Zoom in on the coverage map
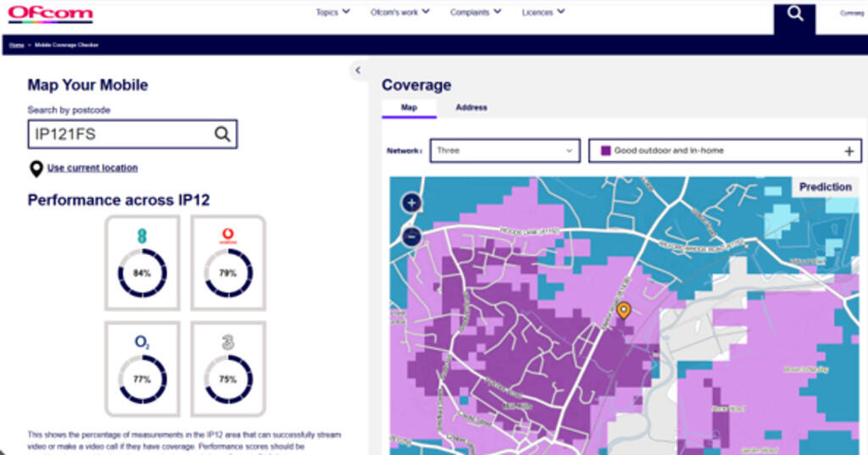This screenshot has width=868, height=455. (411, 203)
